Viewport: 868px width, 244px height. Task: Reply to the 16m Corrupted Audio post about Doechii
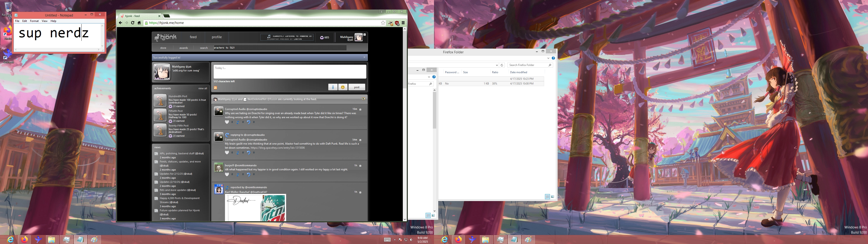[x=249, y=122]
